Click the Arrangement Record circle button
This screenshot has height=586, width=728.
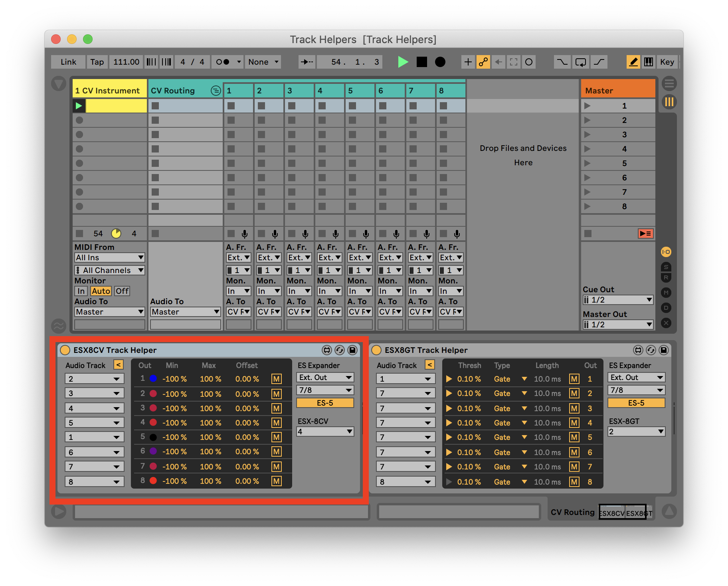click(440, 62)
